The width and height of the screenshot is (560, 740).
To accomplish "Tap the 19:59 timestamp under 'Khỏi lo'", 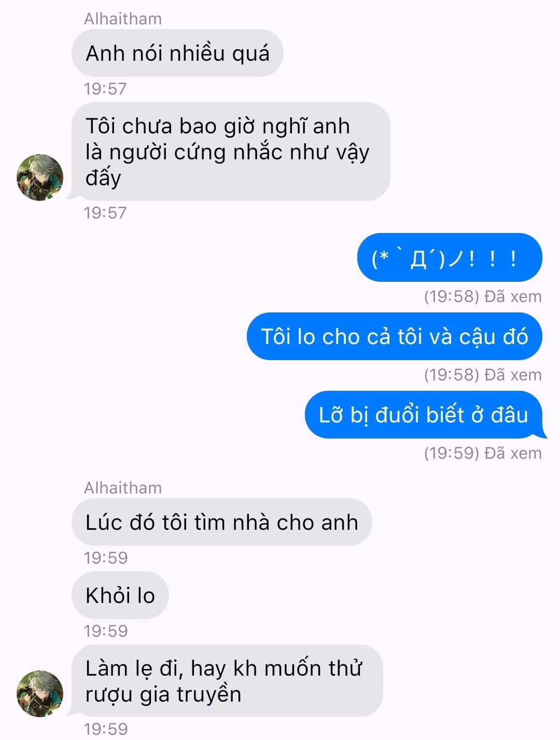I will click(105, 631).
